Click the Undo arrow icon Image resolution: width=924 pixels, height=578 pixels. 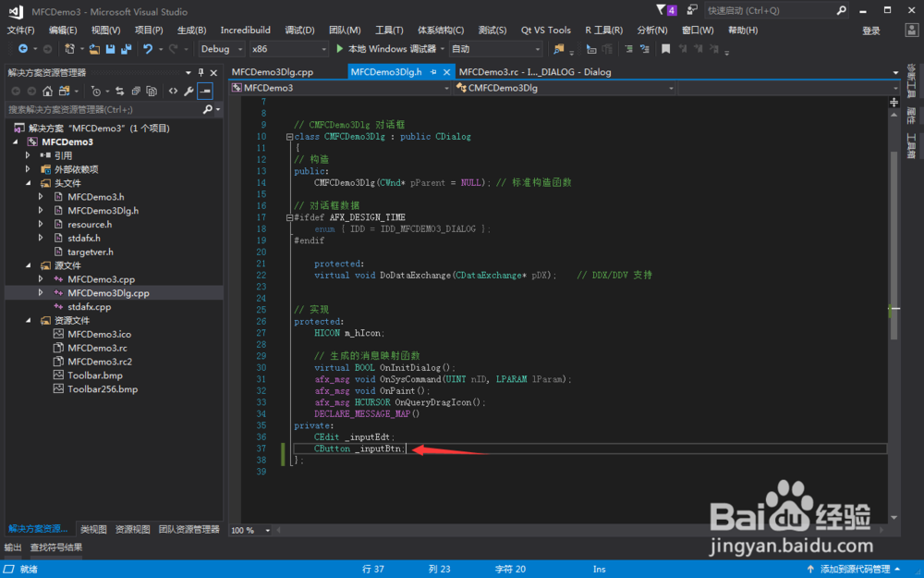point(148,49)
